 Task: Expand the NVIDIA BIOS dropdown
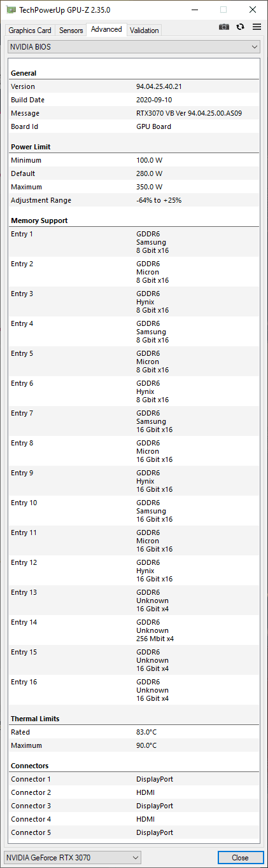[134, 47]
